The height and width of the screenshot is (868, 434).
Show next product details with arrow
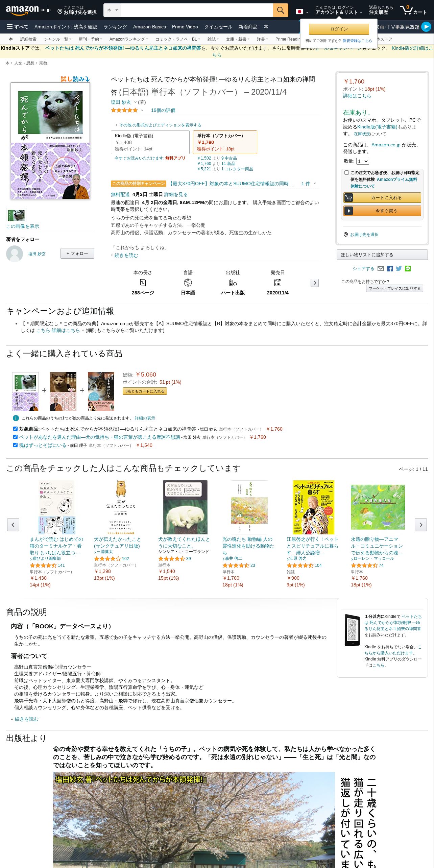(x=315, y=283)
